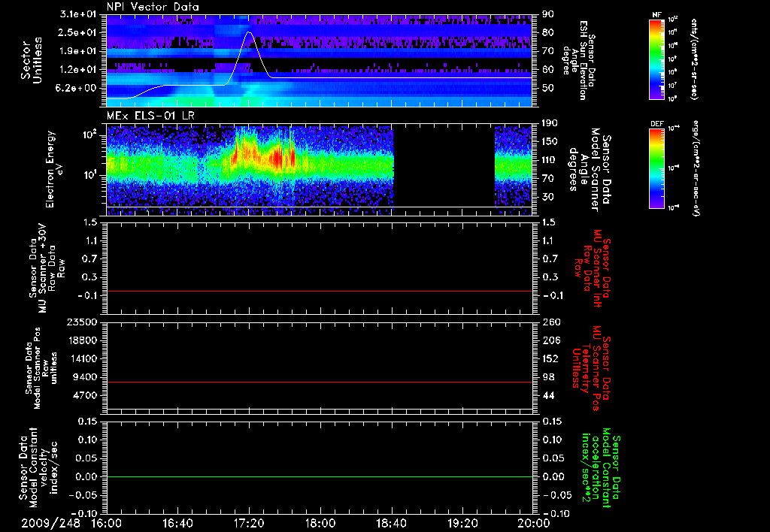Click the DEF rainbow color bar
This screenshot has width=770, height=532.
pyautogui.click(x=656, y=168)
